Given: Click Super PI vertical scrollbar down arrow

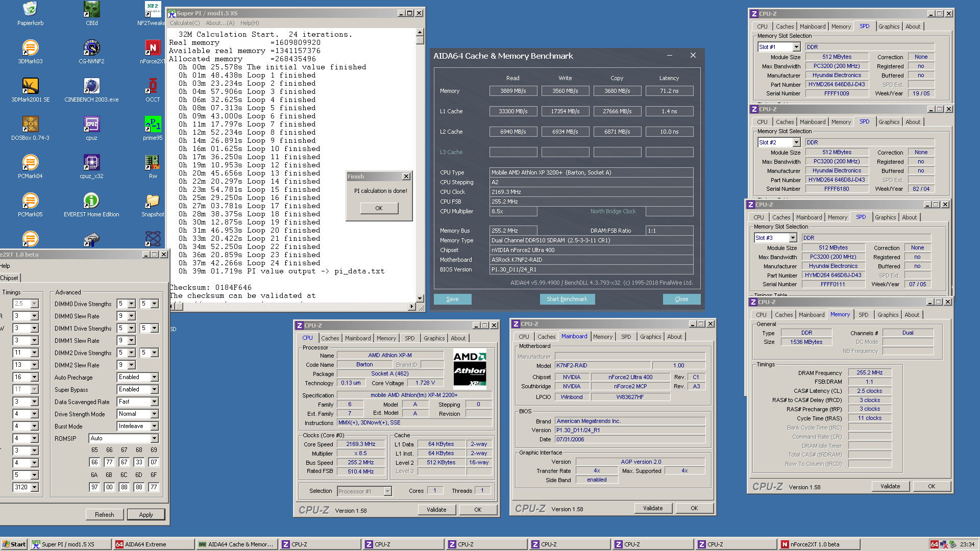Looking at the screenshot, I should pyautogui.click(x=420, y=298).
